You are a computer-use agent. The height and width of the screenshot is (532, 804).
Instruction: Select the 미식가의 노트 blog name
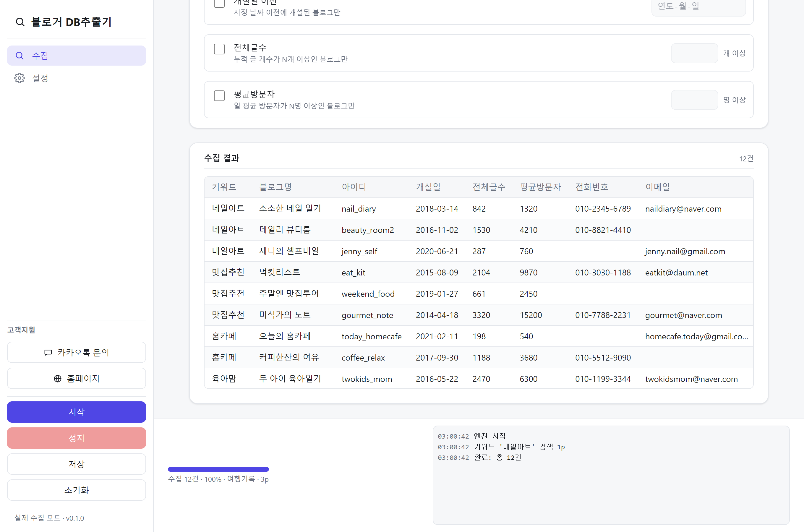pyautogui.click(x=285, y=315)
